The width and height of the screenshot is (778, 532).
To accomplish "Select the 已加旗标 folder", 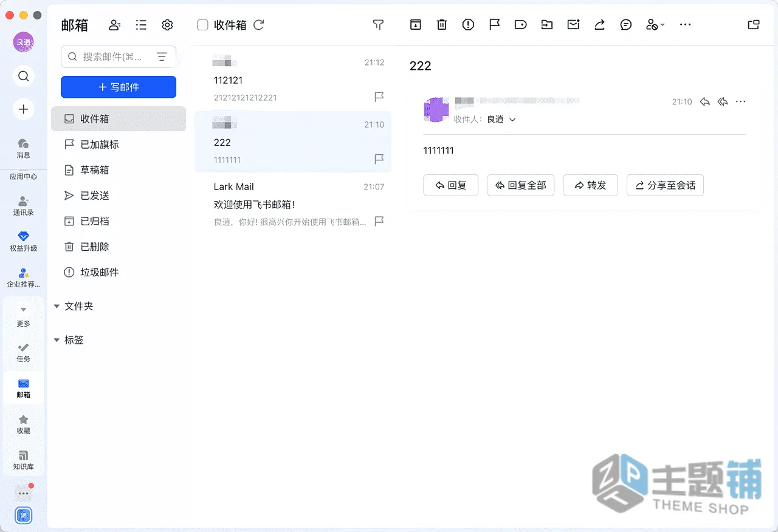I will click(x=119, y=145).
